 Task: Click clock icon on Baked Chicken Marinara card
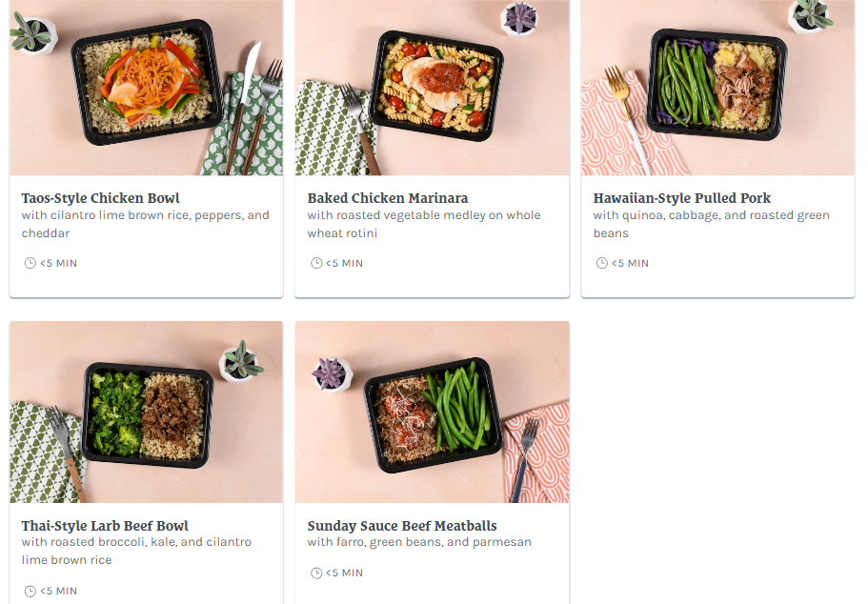pyautogui.click(x=316, y=264)
